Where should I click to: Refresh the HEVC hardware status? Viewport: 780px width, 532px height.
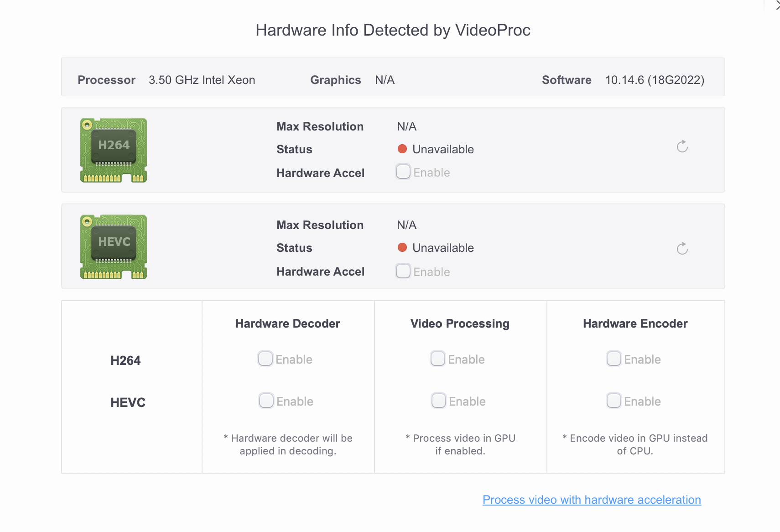(682, 249)
